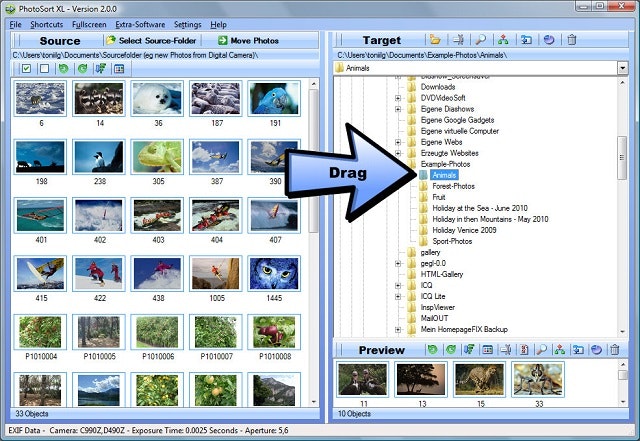Select the Sport-Photos folder

(x=452, y=241)
